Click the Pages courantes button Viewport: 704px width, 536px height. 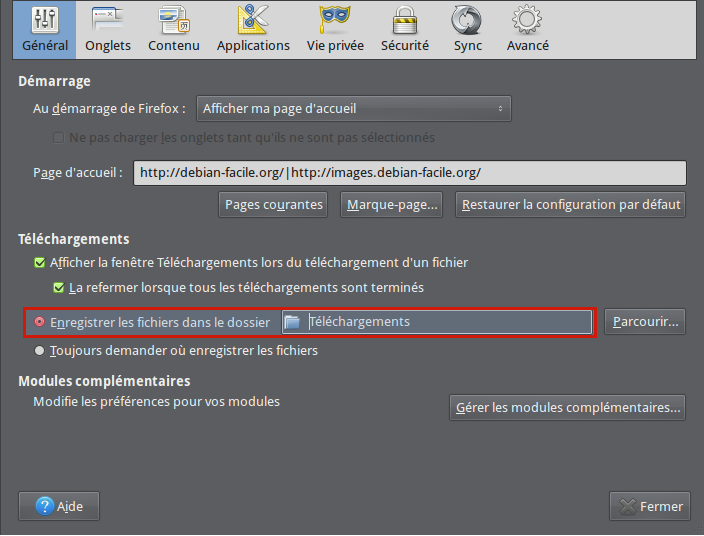point(273,205)
